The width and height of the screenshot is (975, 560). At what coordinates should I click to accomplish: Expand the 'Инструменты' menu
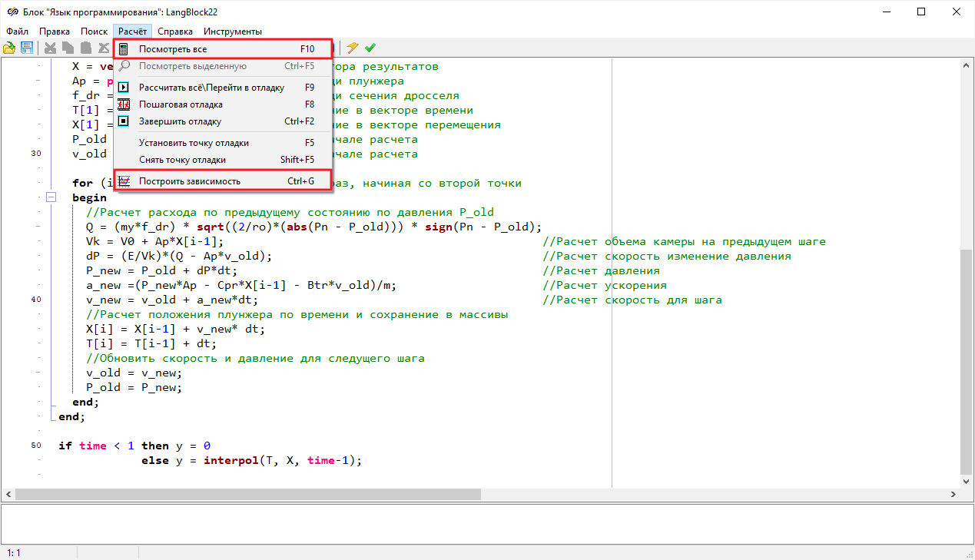coord(232,31)
